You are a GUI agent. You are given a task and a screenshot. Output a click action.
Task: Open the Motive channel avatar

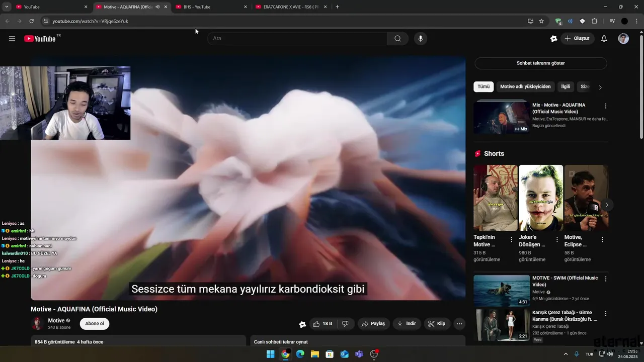pyautogui.click(x=37, y=324)
